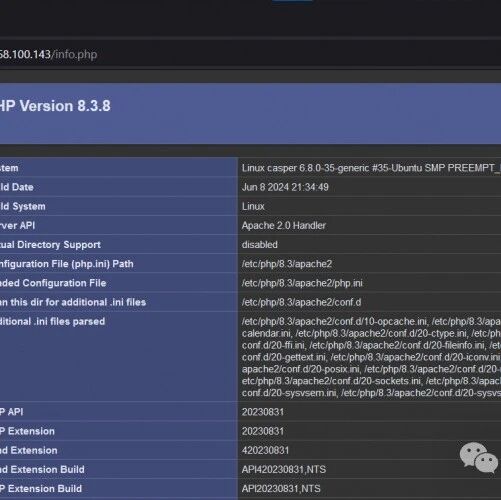The width and height of the screenshot is (501, 500).
Task: Click the Zend Extension value 420230831
Action: coord(265,451)
